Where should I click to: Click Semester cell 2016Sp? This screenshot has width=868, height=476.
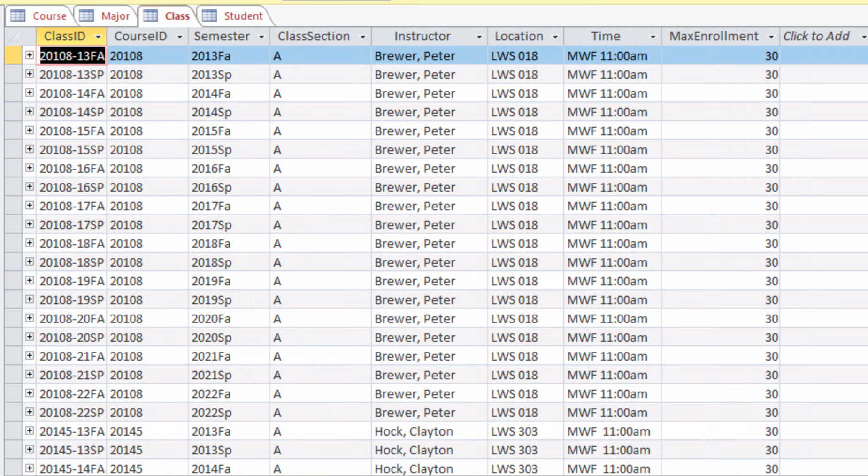229,187
